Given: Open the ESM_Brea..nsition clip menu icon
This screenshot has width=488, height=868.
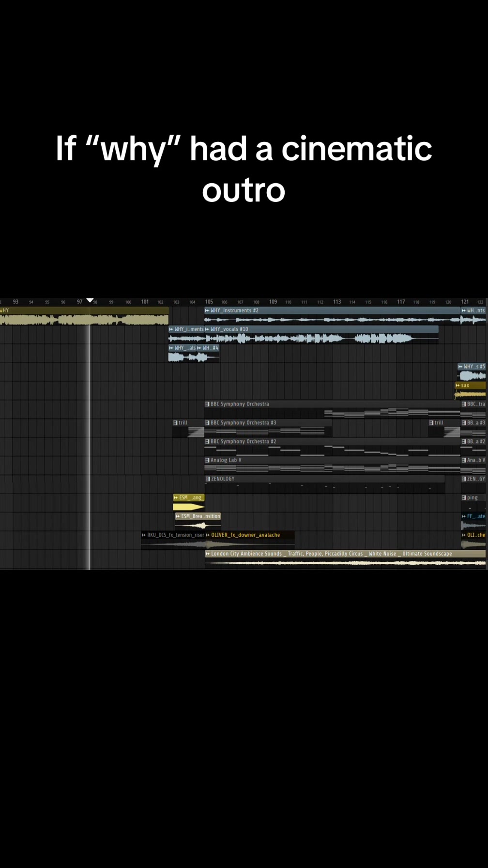Looking at the screenshot, I should [178, 516].
